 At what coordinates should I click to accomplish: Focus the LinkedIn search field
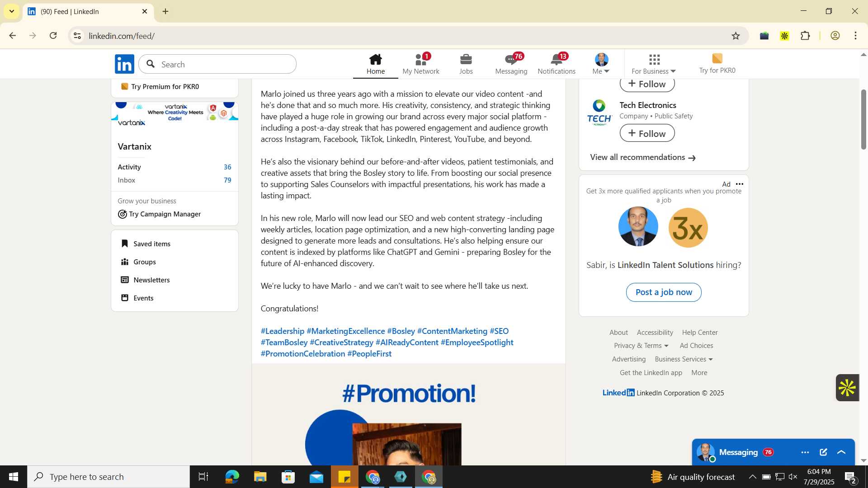pyautogui.click(x=217, y=64)
